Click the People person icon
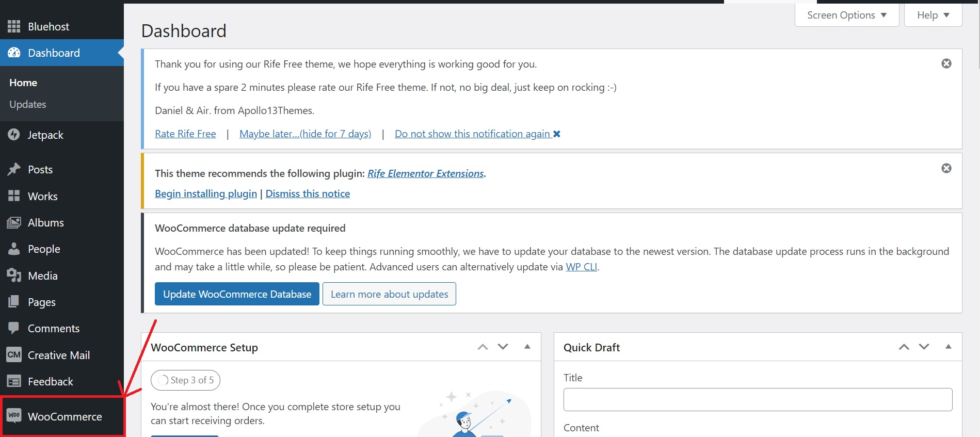980x437 pixels. (x=14, y=249)
